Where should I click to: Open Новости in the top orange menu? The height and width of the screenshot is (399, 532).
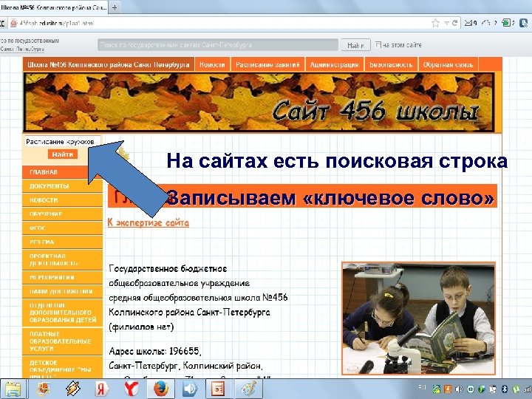(212, 64)
